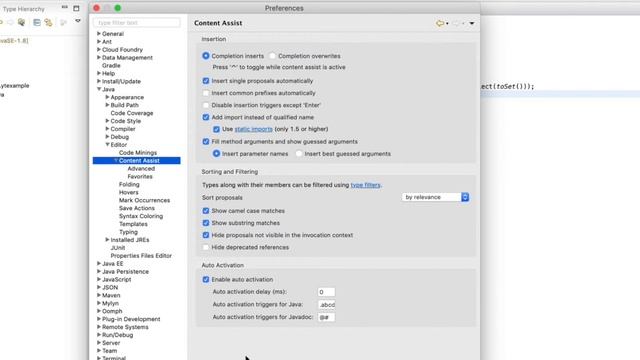Expand the Cloud Foundry node
640x360 pixels.
pos(99,49)
